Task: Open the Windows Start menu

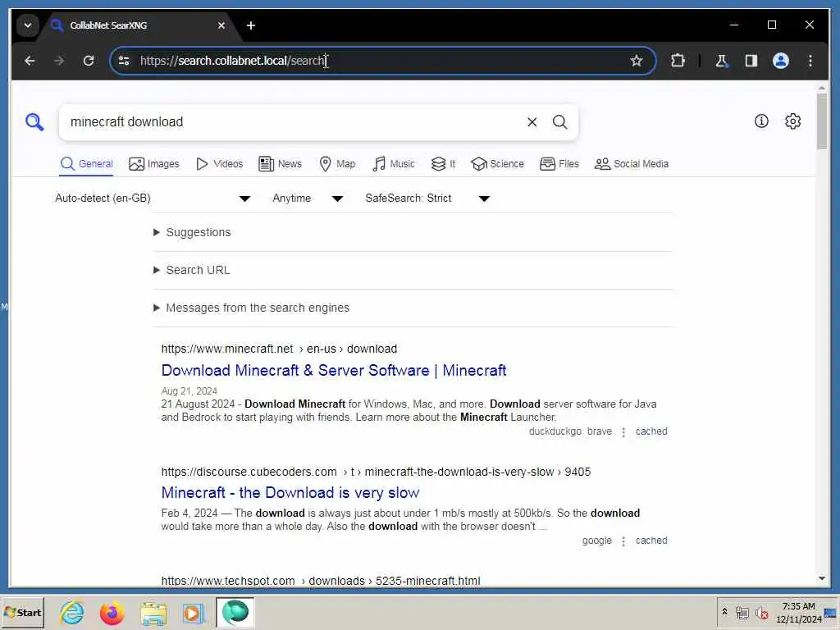Action: pyautogui.click(x=22, y=613)
